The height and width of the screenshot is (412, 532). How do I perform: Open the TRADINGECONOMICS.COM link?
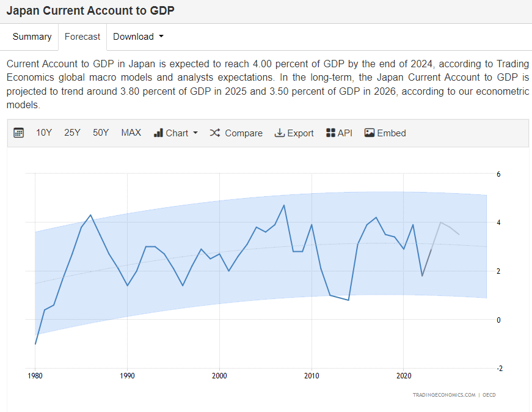point(443,395)
